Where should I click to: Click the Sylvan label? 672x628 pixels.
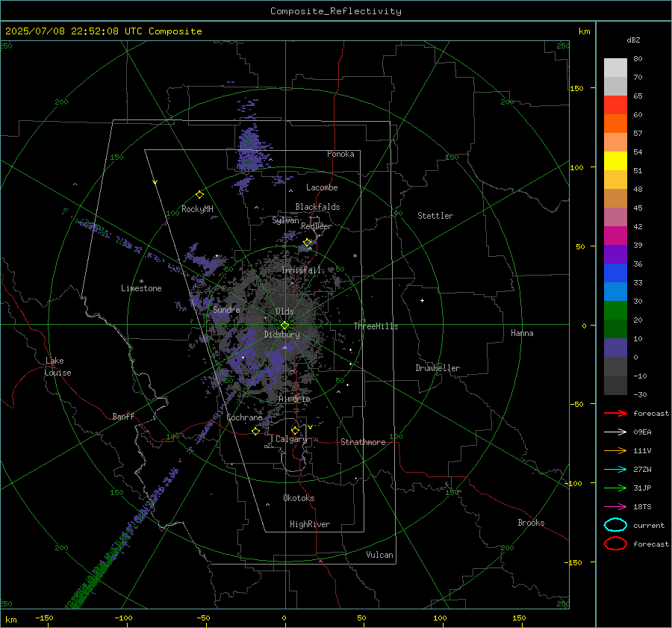285,220
